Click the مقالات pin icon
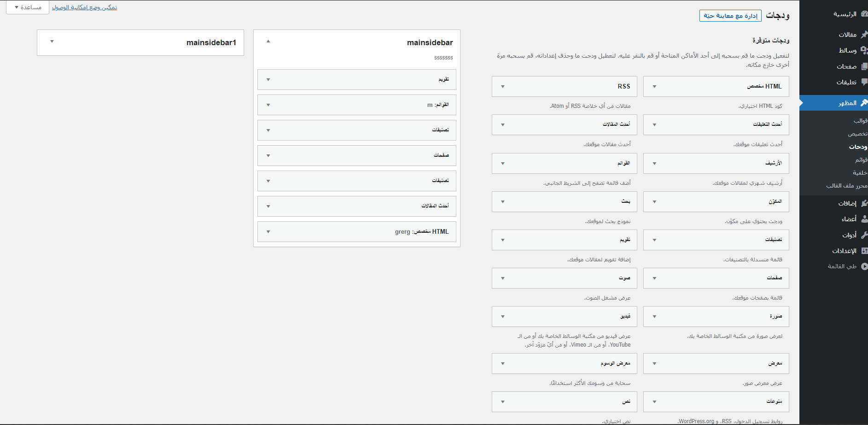The image size is (868, 425). pos(864,35)
